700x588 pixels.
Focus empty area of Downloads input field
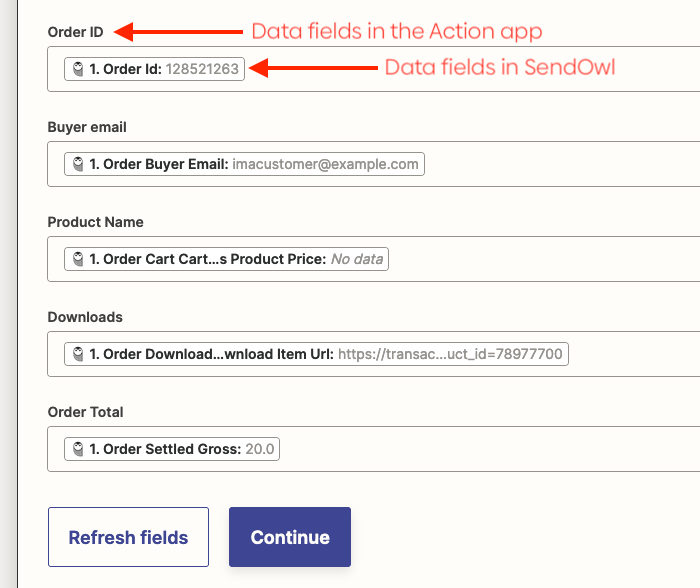pos(630,354)
